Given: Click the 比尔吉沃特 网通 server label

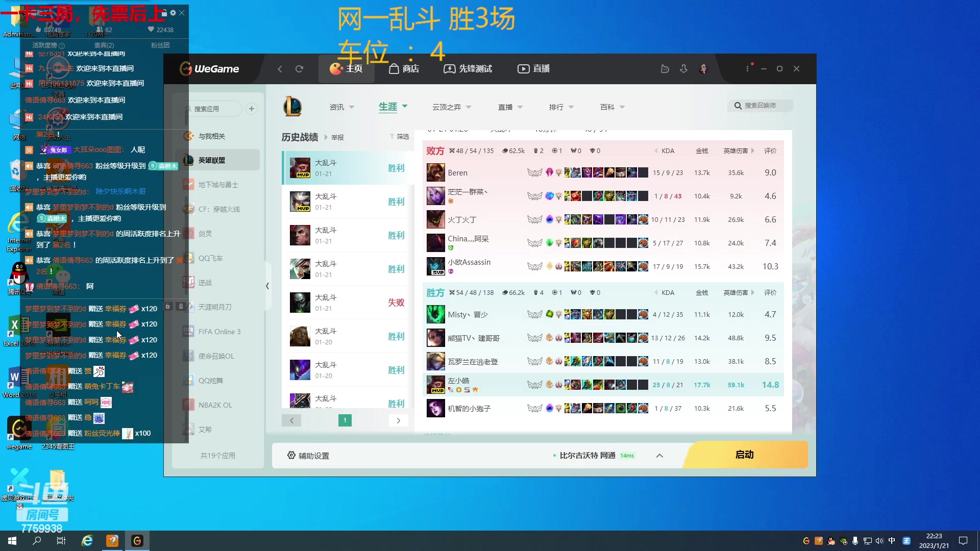Looking at the screenshot, I should coord(587,456).
